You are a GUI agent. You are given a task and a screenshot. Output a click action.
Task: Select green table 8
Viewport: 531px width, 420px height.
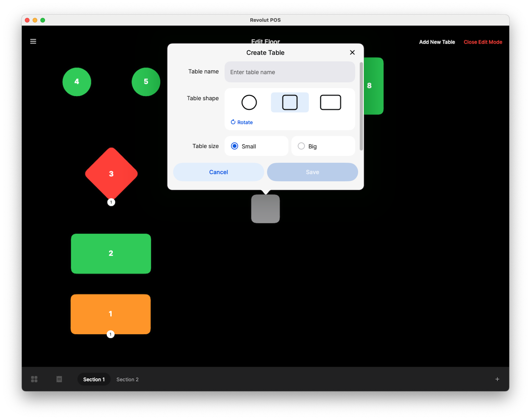point(373,86)
